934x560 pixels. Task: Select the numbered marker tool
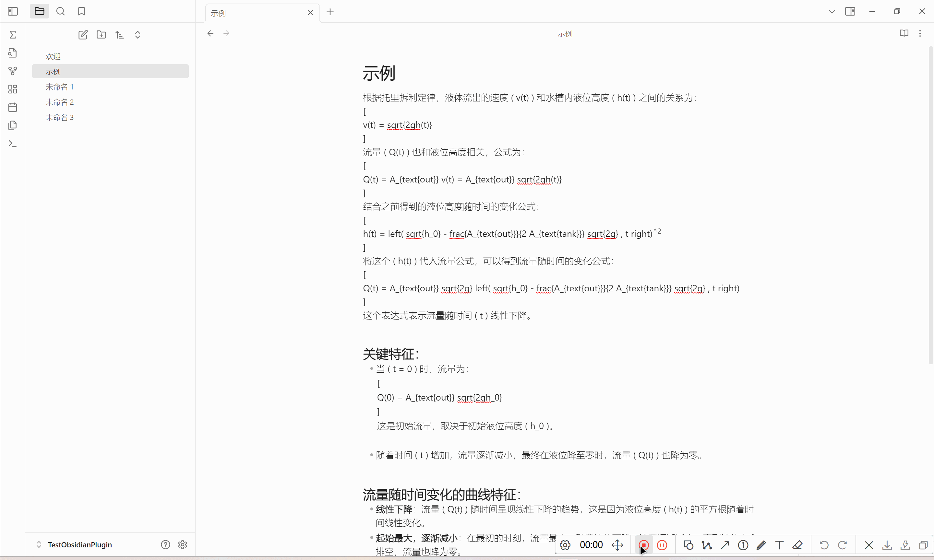[x=743, y=545]
